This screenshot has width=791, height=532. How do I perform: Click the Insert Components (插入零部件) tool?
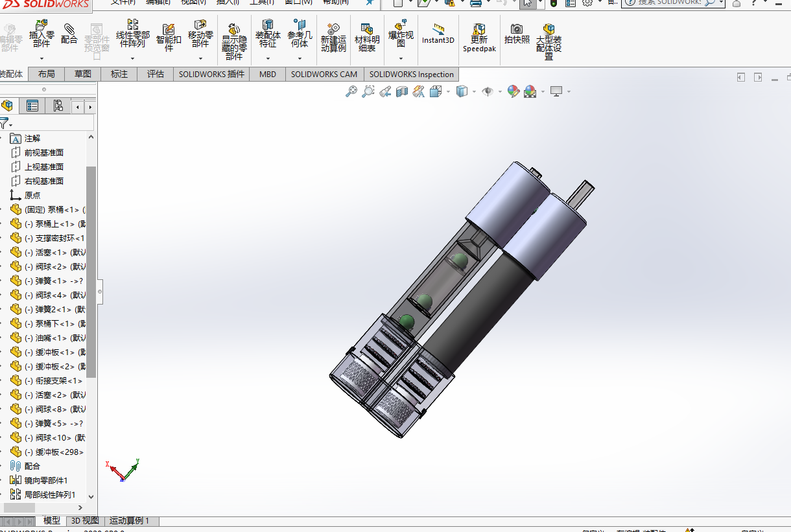[x=41, y=34]
